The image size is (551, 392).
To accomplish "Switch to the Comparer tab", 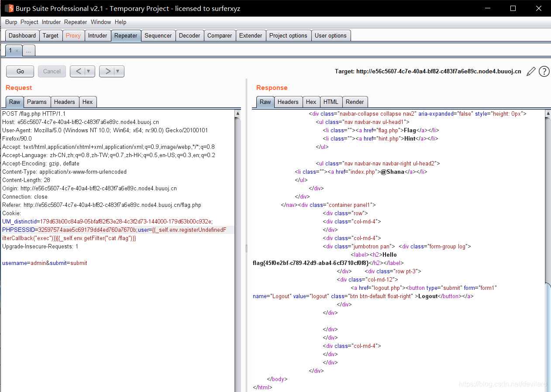I will pos(220,36).
